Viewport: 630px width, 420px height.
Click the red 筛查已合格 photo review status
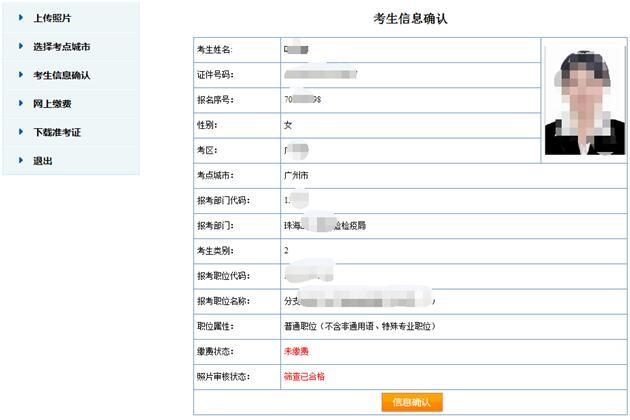coord(304,376)
